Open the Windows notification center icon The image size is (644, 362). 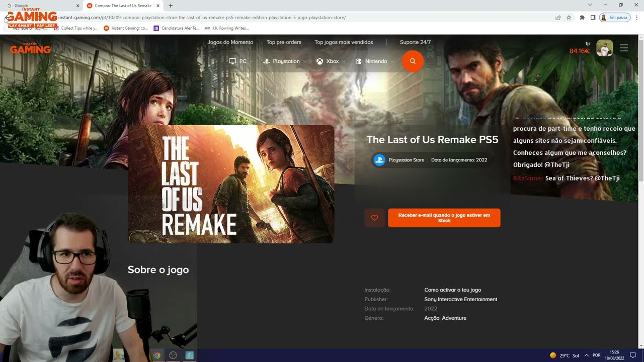click(x=633, y=355)
